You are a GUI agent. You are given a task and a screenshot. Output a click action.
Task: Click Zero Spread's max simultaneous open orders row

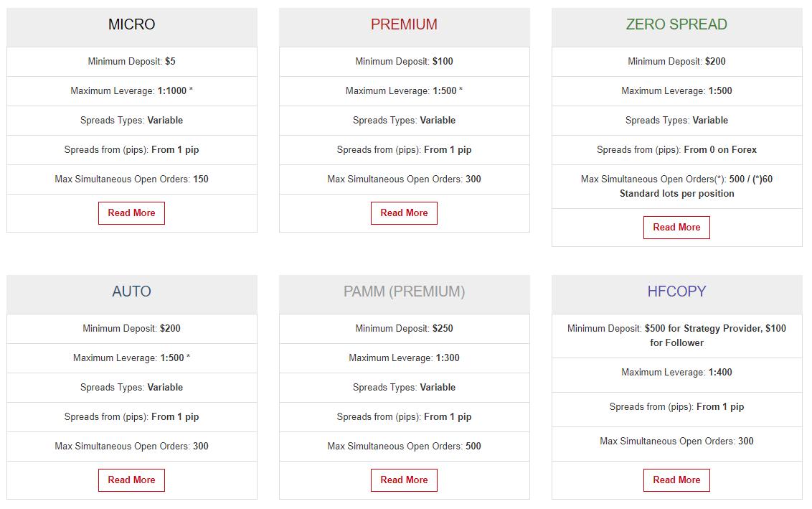pos(676,187)
